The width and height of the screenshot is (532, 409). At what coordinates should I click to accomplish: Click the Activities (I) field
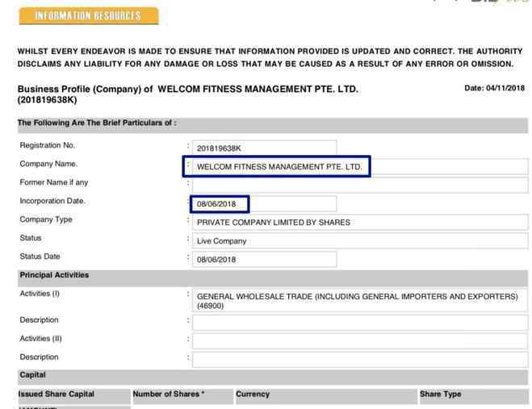coord(360,301)
